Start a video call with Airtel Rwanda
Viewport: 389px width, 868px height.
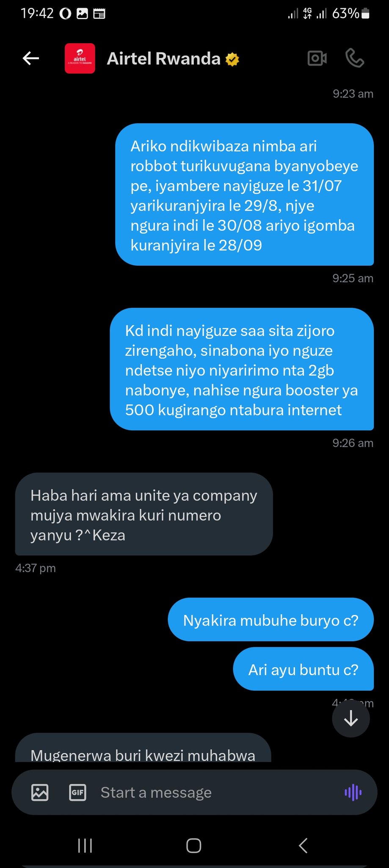(x=317, y=58)
